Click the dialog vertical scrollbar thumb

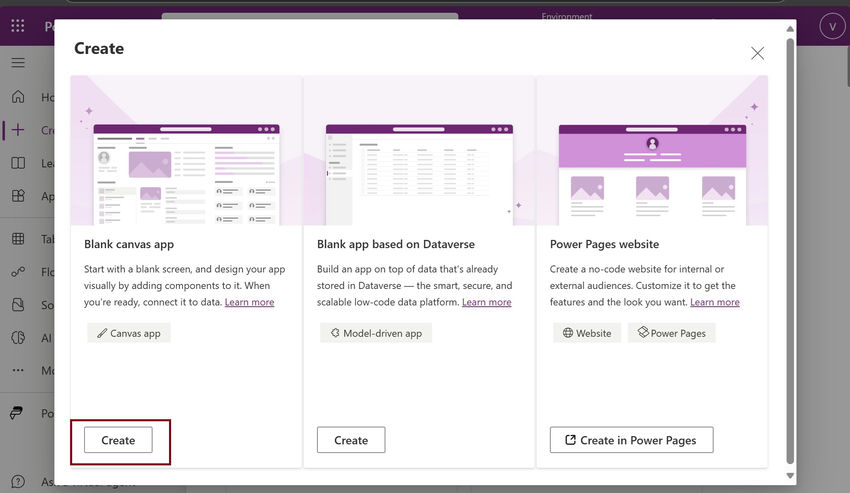point(790,251)
